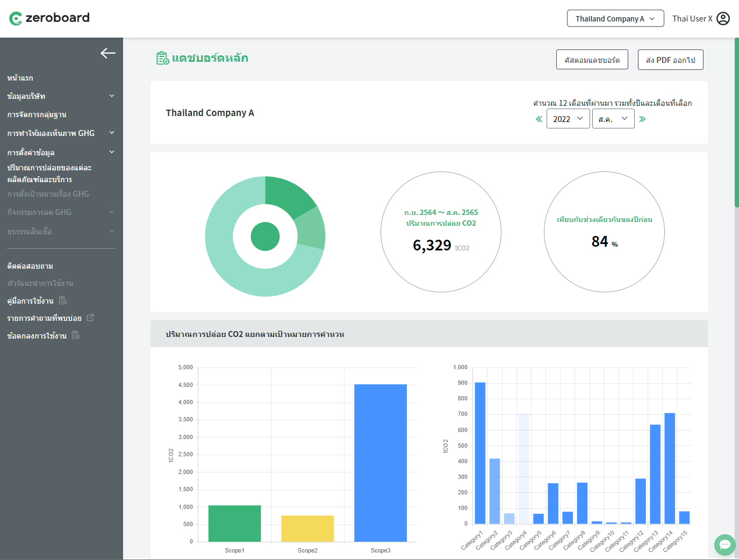Collapse sidebar with the back arrow
This screenshot has width=739, height=560.
(x=107, y=53)
